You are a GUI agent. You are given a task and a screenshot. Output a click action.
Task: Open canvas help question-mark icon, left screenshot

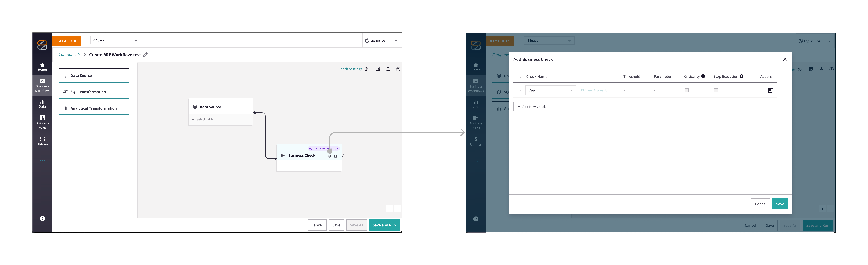tap(398, 69)
